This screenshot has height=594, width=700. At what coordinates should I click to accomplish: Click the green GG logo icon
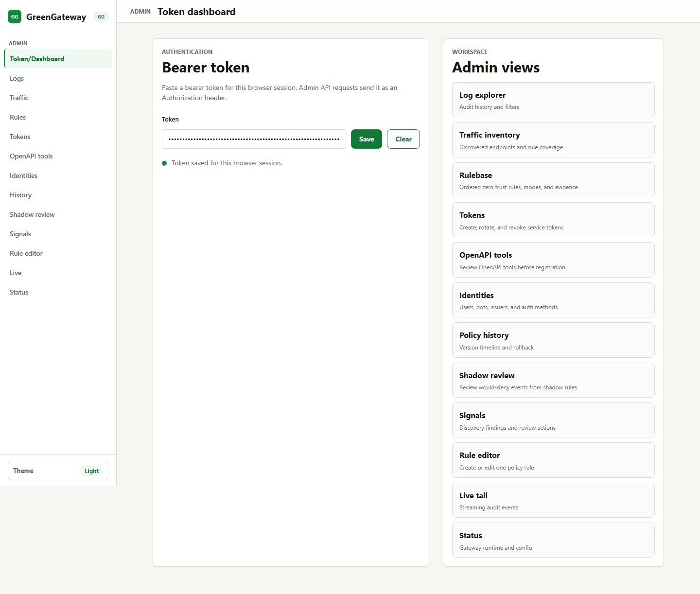15,17
